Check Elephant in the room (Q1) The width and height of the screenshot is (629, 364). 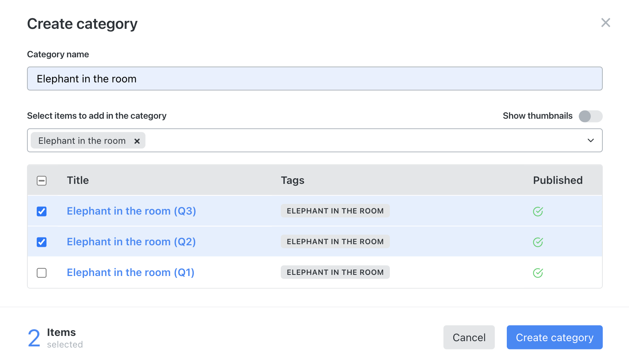tap(42, 273)
